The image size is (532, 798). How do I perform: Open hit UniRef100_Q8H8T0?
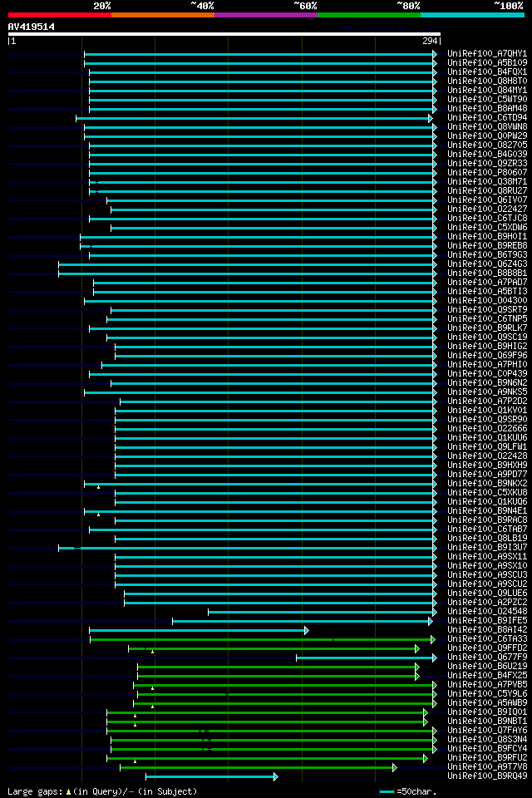pyautogui.click(x=487, y=81)
